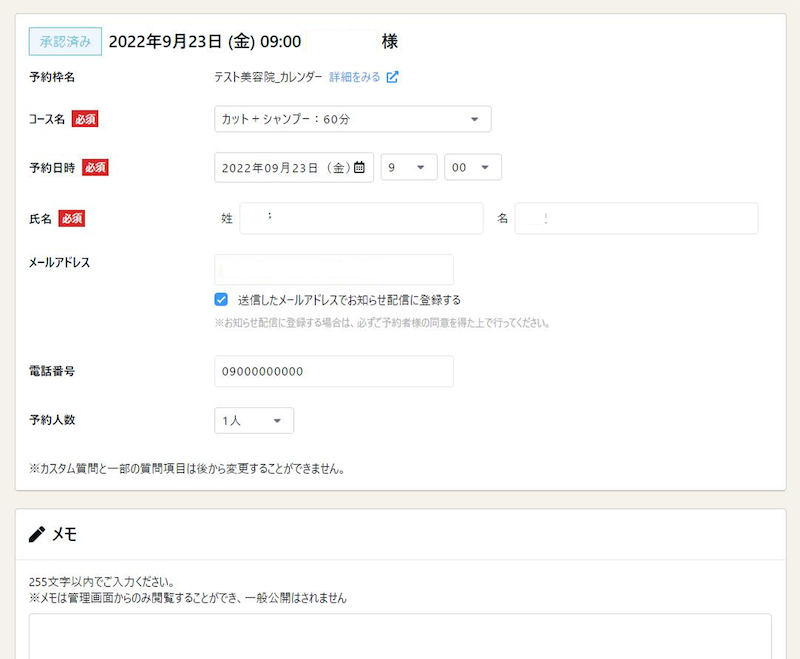Click the 承認済み status badge
Viewport: 800px width, 659px height.
click(x=65, y=42)
